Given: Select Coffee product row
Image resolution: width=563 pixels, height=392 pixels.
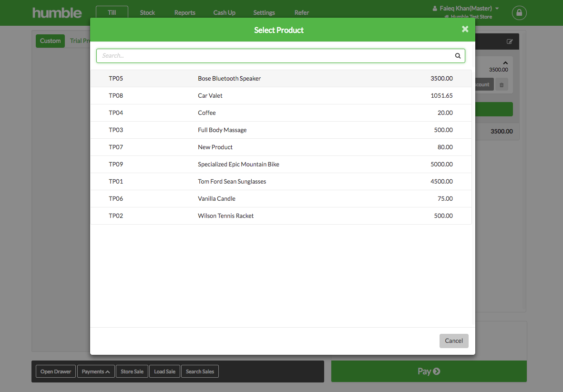Looking at the screenshot, I should (281, 113).
